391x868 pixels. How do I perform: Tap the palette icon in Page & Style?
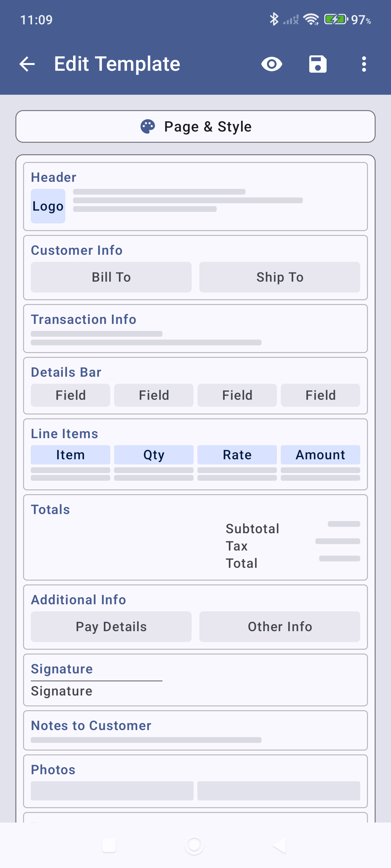pyautogui.click(x=148, y=127)
